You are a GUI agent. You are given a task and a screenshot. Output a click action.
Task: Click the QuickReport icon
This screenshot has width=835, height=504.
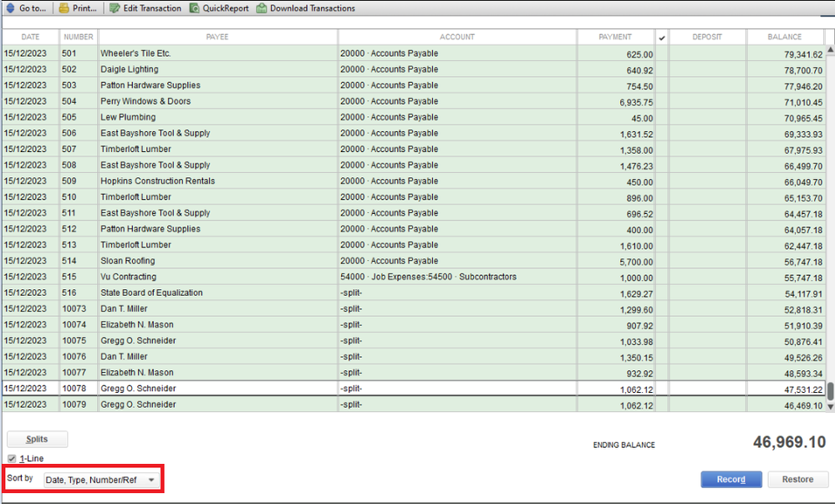pos(195,8)
